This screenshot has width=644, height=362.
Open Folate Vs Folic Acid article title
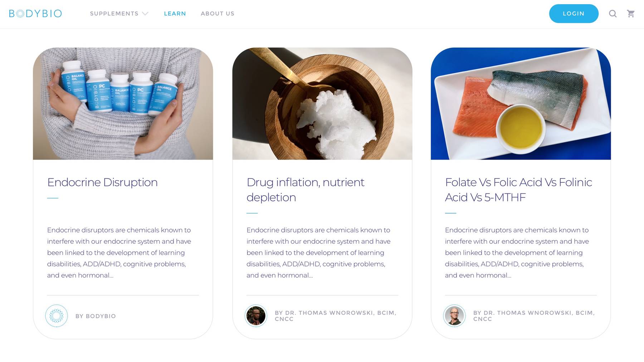tap(518, 190)
